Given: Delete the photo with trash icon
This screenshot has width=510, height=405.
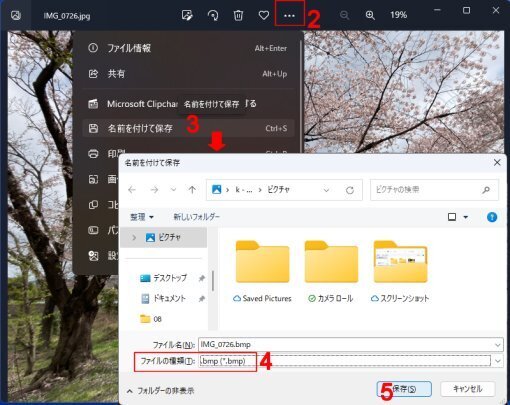Looking at the screenshot, I should click(x=238, y=15).
